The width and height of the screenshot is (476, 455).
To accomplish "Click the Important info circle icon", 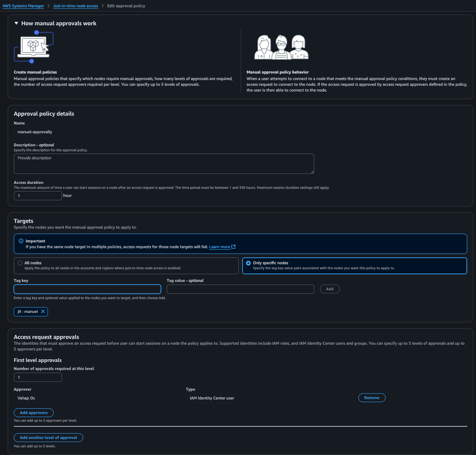I will tap(21, 241).
